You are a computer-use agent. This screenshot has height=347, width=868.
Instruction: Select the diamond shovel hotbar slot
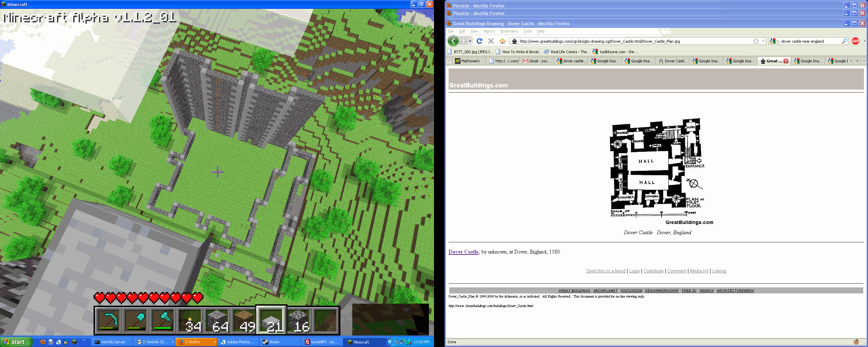(136, 320)
